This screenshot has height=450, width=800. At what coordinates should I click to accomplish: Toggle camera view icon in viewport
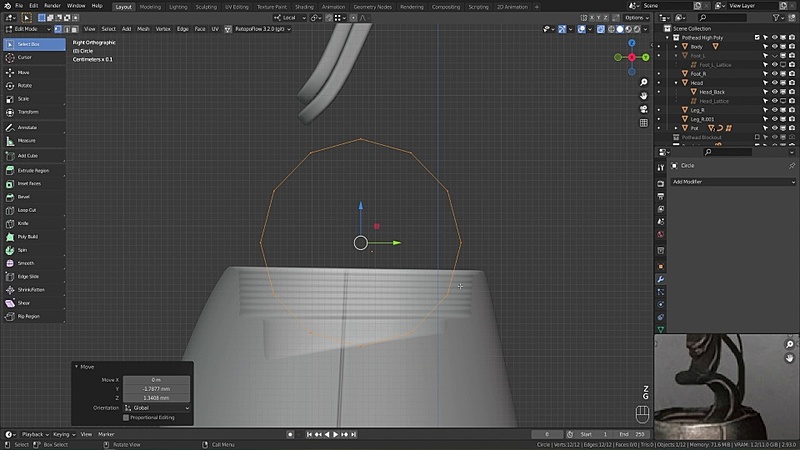(x=644, y=109)
